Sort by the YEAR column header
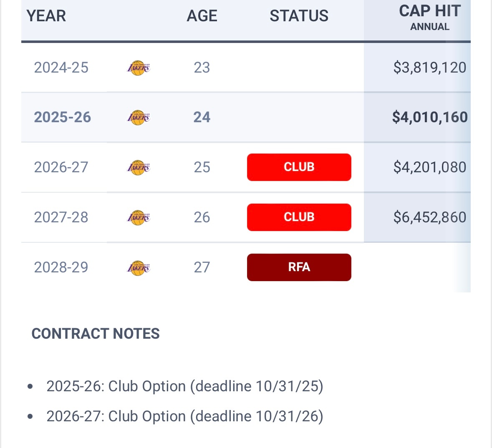Screen dimensions: 492x448 click(46, 16)
